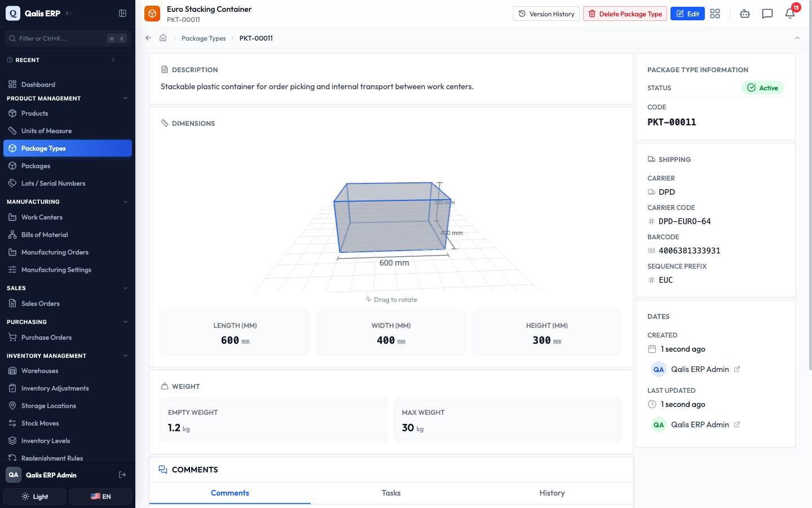
Task: Open Sales Orders page
Action: coord(68,304)
